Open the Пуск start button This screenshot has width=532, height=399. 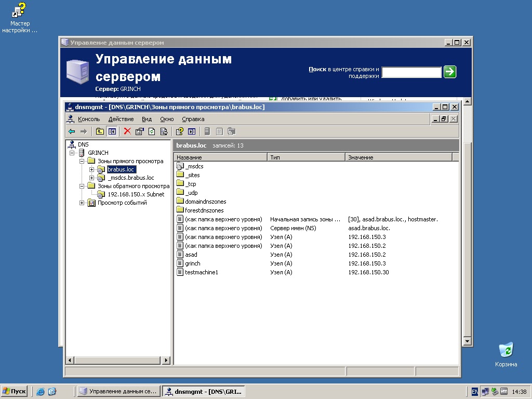pos(14,391)
